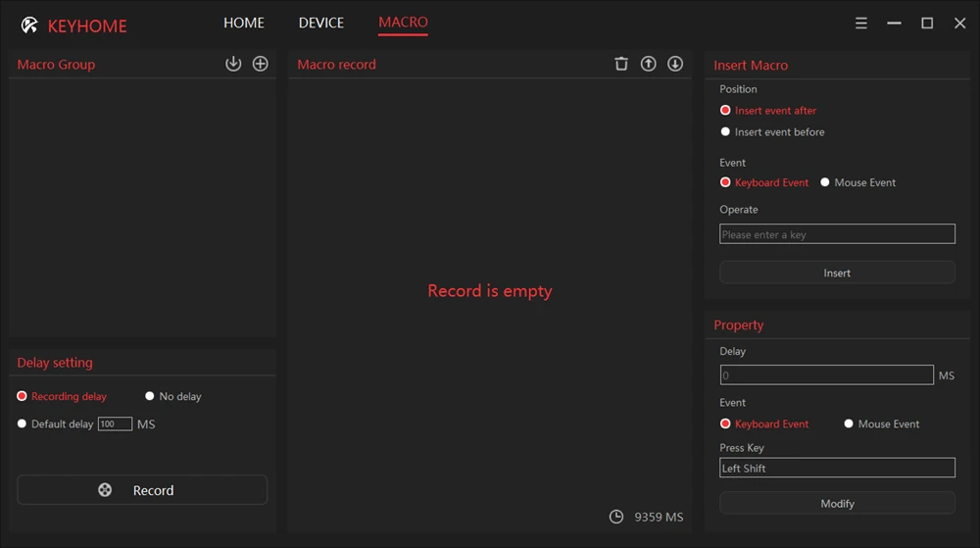Maximize the KEYHOME window
This screenshot has width=980, height=548.
(x=927, y=24)
